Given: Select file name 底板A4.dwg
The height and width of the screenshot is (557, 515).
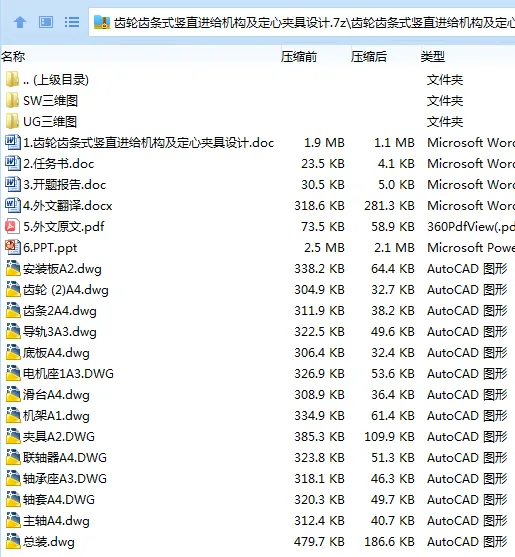Looking at the screenshot, I should 56,353.
